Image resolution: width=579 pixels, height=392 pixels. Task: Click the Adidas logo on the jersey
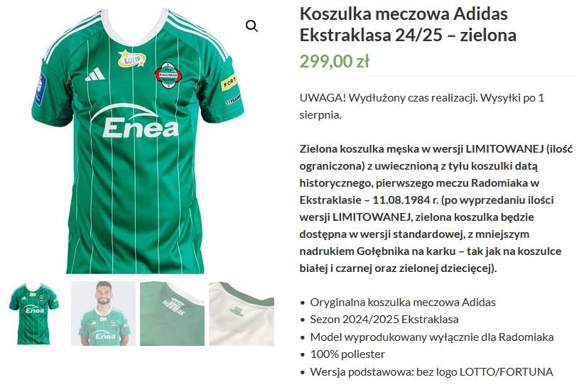pyautogui.click(x=95, y=74)
